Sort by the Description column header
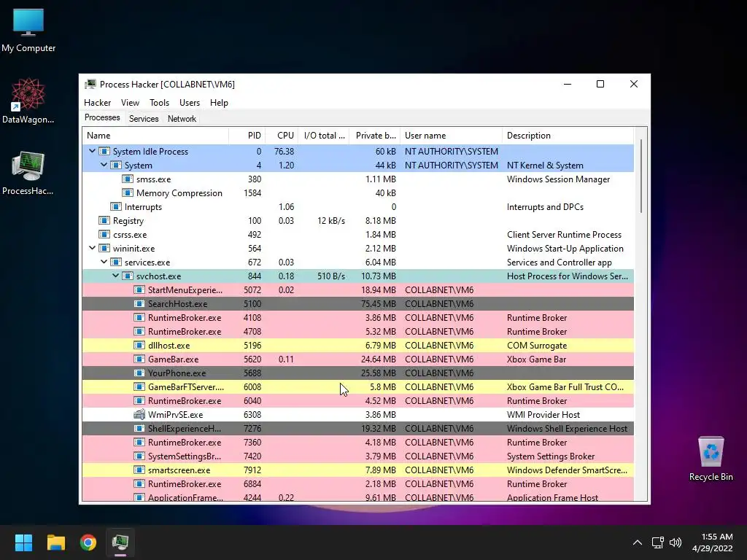The height and width of the screenshot is (560, 747). point(568,136)
